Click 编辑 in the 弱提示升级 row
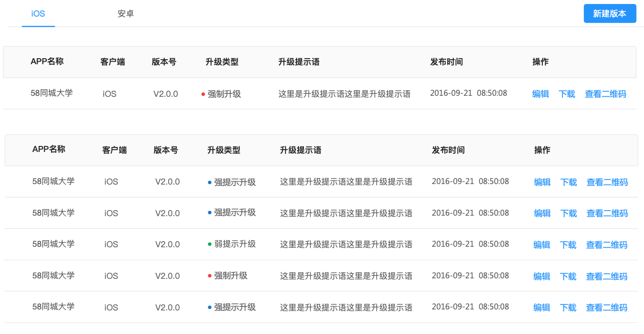This screenshot has width=644, height=334. pyautogui.click(x=542, y=245)
